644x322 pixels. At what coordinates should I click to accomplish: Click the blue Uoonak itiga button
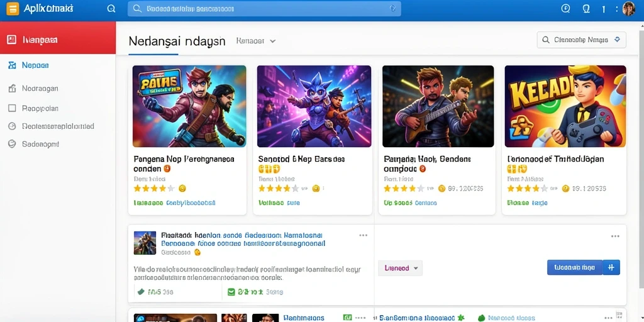click(575, 267)
